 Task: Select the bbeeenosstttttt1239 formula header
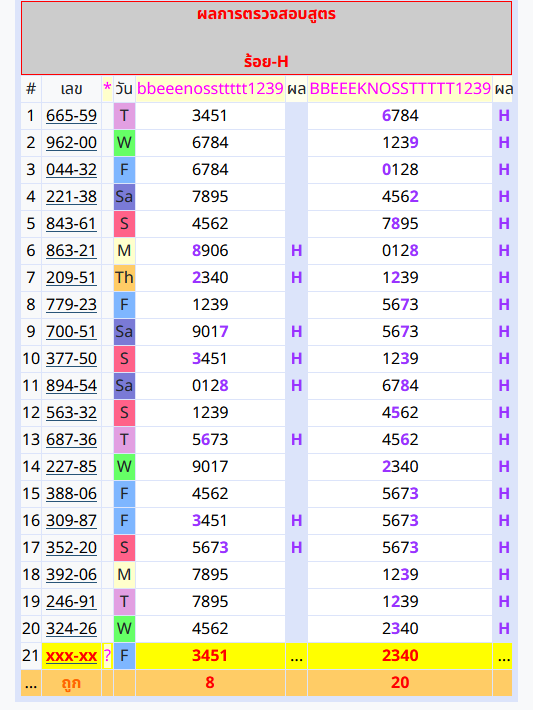pyautogui.click(x=210, y=88)
